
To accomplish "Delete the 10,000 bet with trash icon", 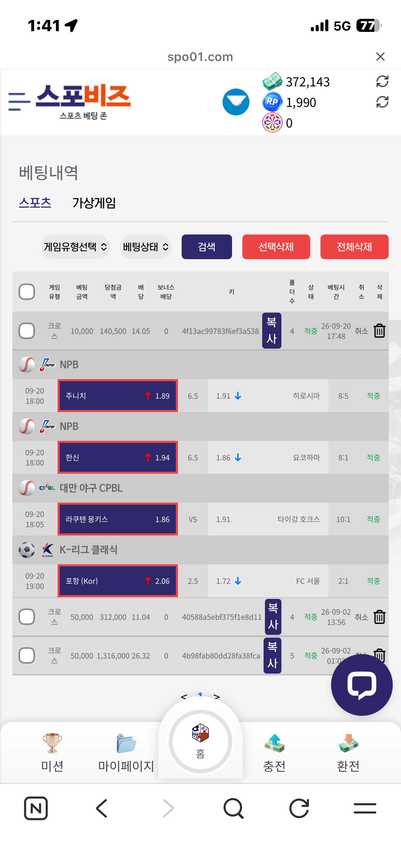I will [379, 331].
